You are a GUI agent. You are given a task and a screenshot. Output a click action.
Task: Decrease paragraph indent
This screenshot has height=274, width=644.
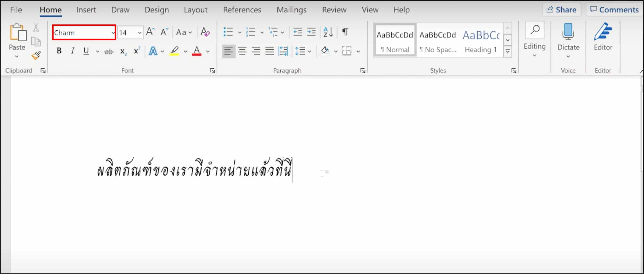(298, 32)
